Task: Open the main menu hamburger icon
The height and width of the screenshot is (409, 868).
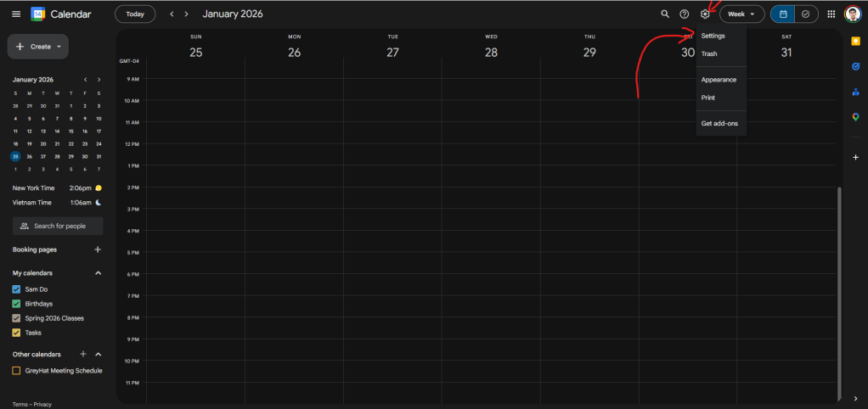Action: pyautogui.click(x=16, y=14)
